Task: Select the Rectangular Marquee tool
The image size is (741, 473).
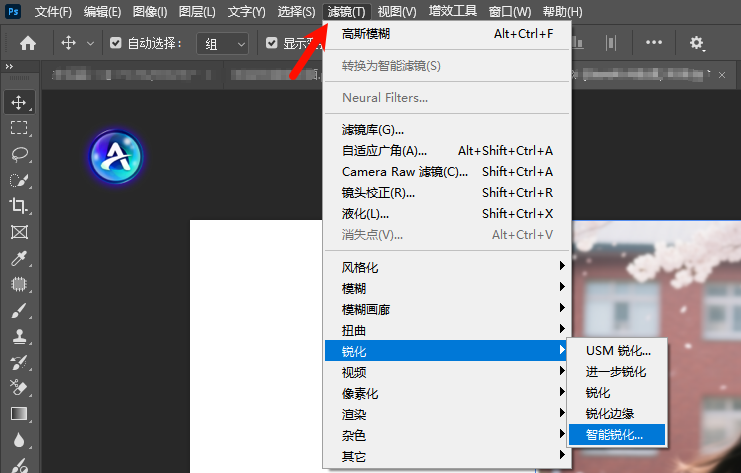Action: (x=19, y=128)
